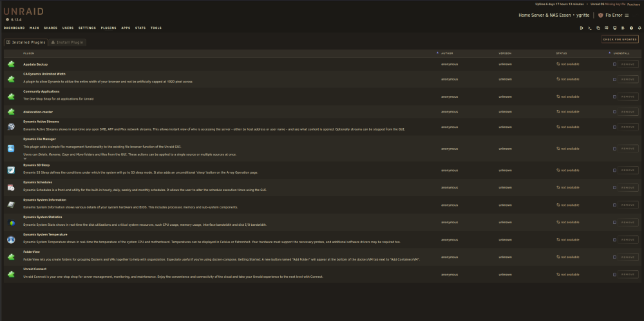The image size is (644, 321).
Task: Click 'not available' status for Unraid Connect
Action: coord(570,275)
